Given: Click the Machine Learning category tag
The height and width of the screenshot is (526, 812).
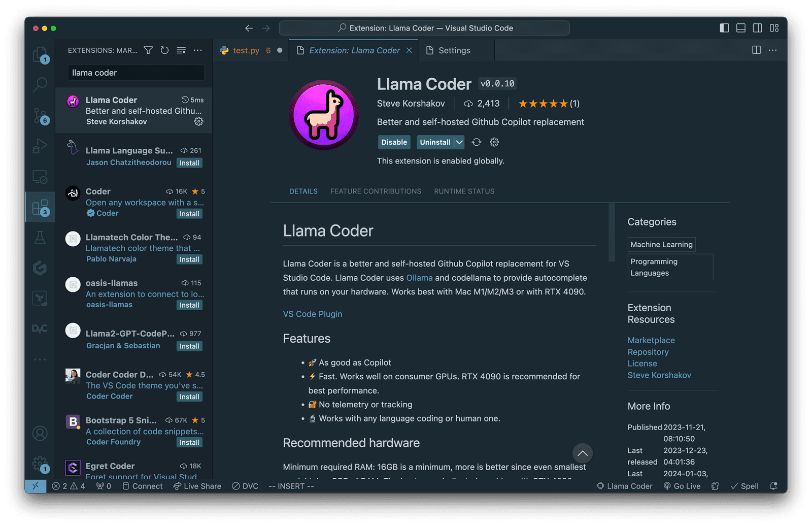Looking at the screenshot, I should coord(661,245).
